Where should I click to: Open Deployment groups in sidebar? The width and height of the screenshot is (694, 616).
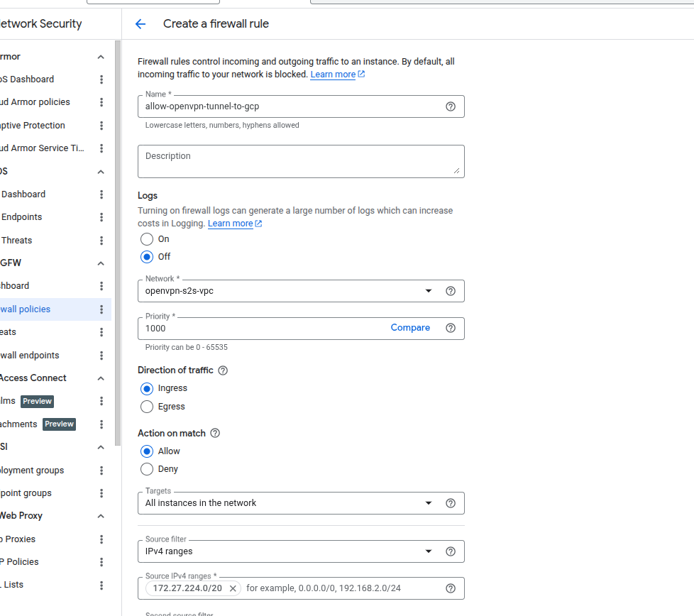[32, 471]
